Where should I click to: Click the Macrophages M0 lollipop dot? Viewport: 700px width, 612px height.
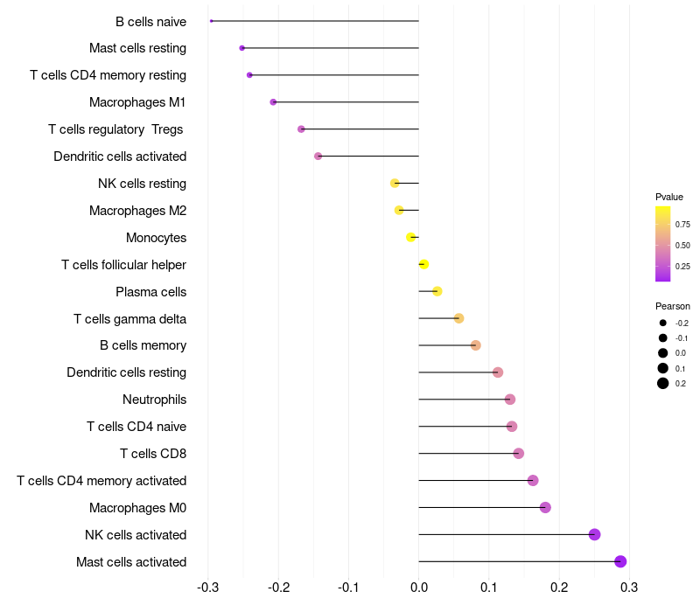click(545, 507)
